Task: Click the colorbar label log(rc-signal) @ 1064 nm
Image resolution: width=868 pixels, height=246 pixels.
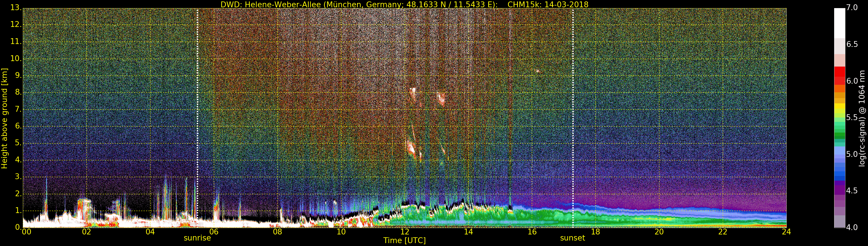Action: pyautogui.click(x=862, y=118)
